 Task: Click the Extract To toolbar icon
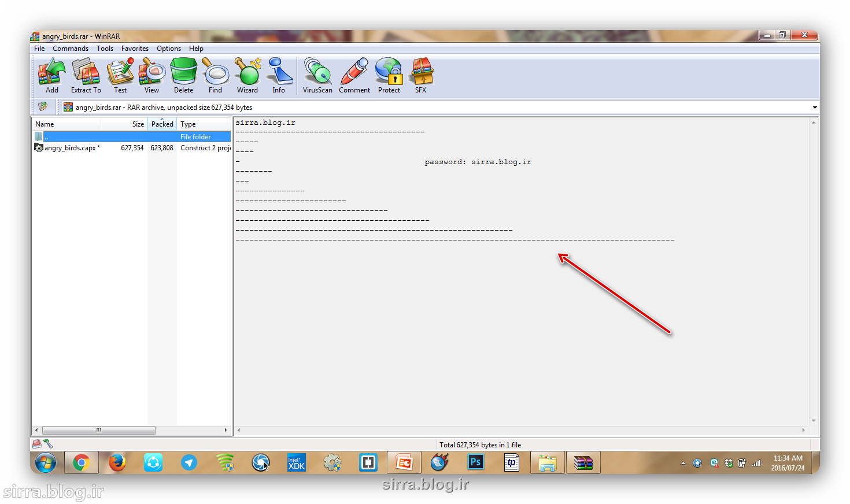point(86,75)
